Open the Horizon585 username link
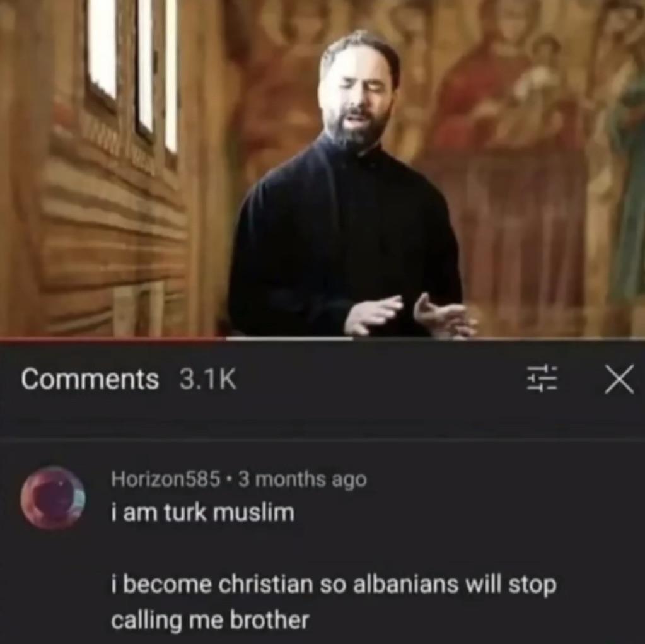 click(x=165, y=479)
